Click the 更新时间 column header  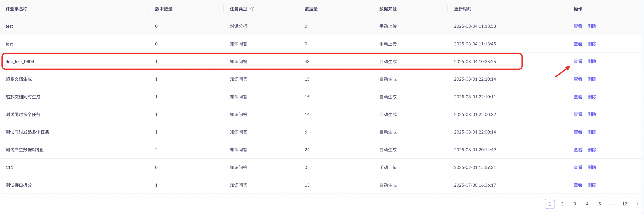(x=462, y=9)
